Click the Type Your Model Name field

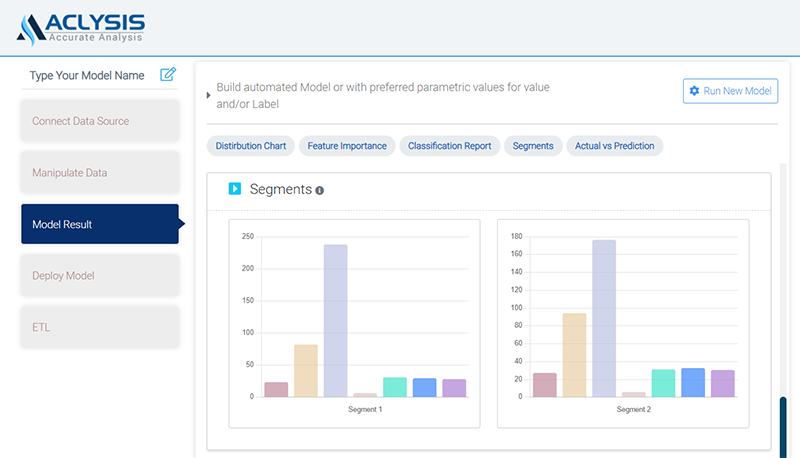pos(87,75)
